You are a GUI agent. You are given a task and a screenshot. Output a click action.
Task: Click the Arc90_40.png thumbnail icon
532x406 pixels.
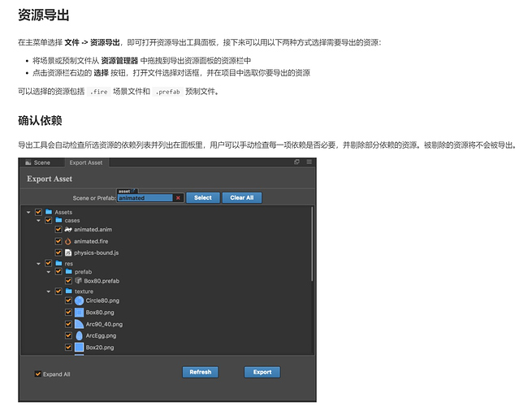[x=79, y=324]
